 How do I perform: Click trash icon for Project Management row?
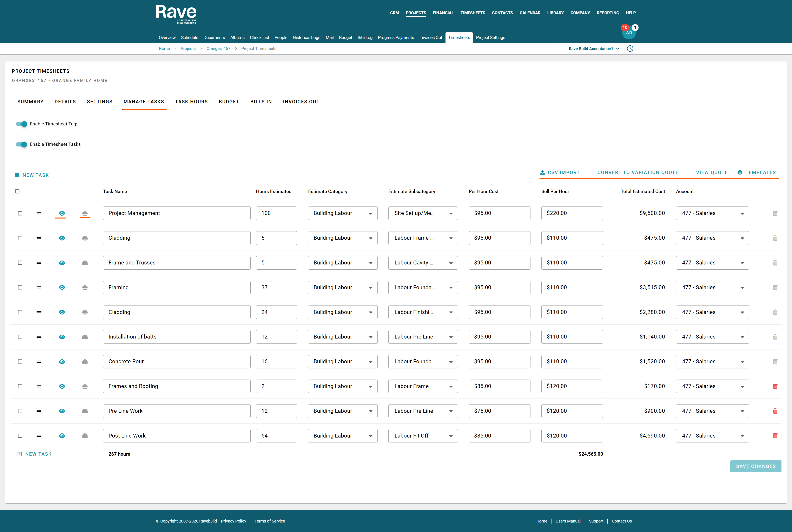(x=775, y=213)
